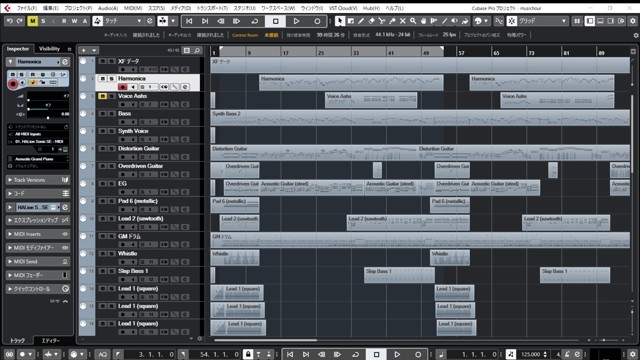Click the add track plus button

[x=84, y=51]
